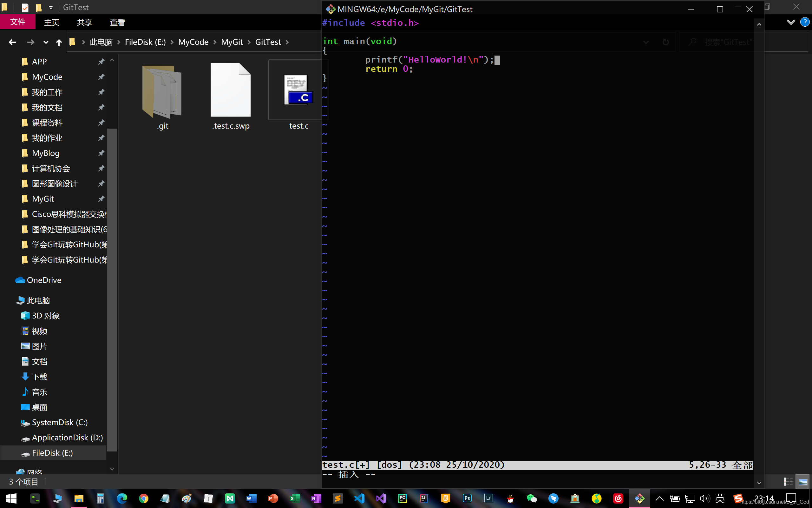Click FileDisk (E:) in address breadcrumb
The height and width of the screenshot is (508, 812).
(x=145, y=42)
